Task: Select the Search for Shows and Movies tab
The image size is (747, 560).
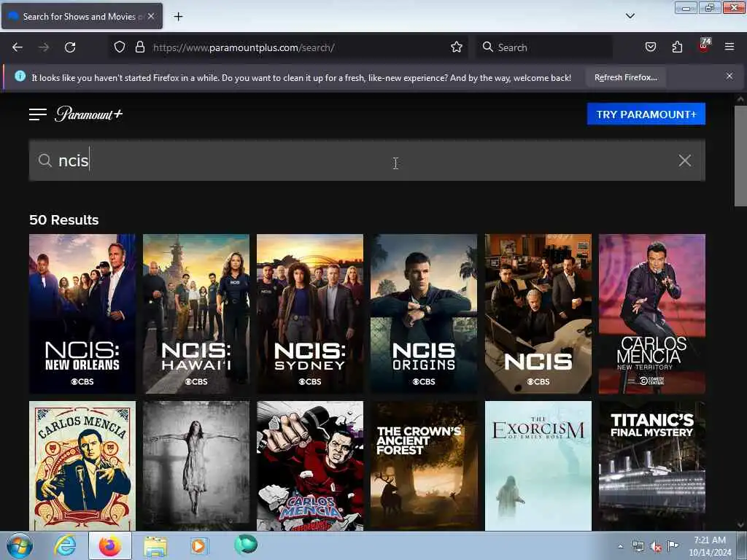Action: click(x=82, y=16)
